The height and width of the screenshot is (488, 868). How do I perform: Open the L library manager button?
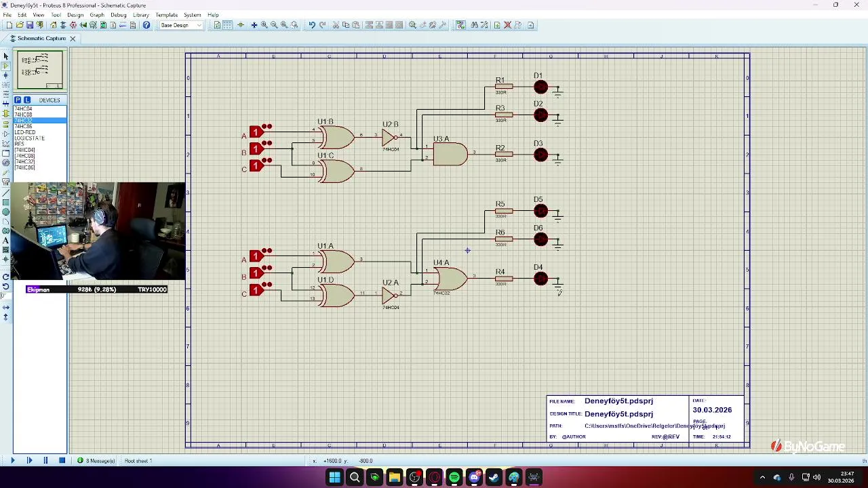(27, 100)
